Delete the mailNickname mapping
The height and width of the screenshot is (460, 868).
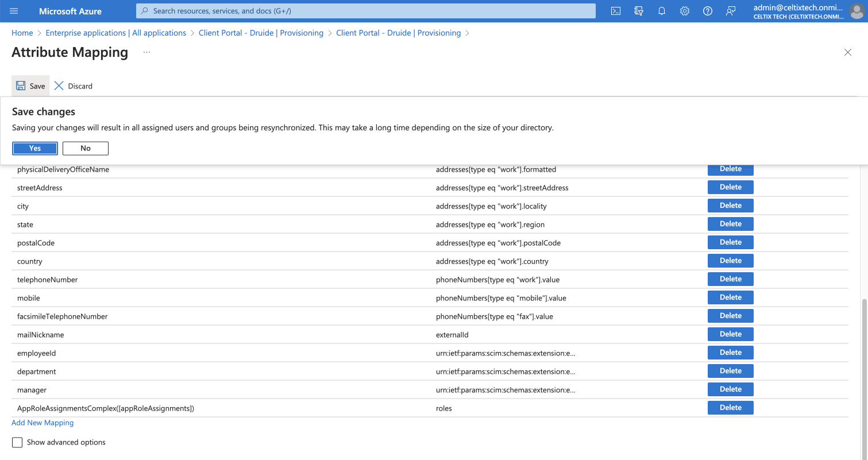[730, 334]
